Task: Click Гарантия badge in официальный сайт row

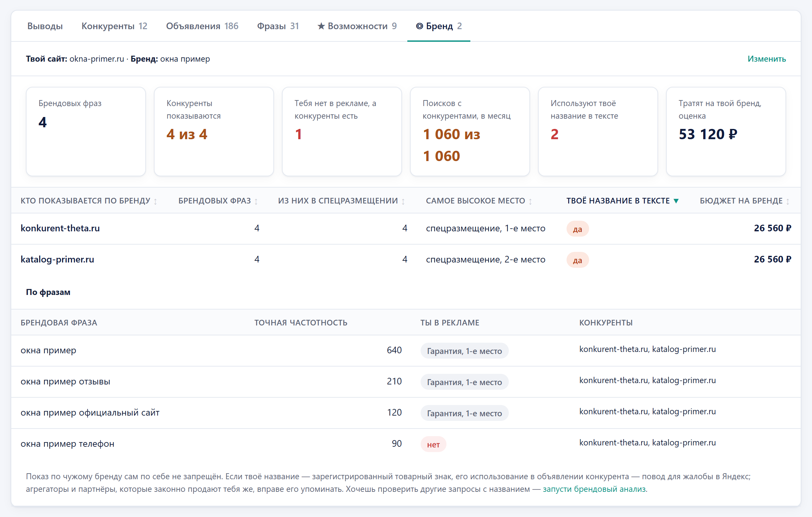Action: pos(464,413)
